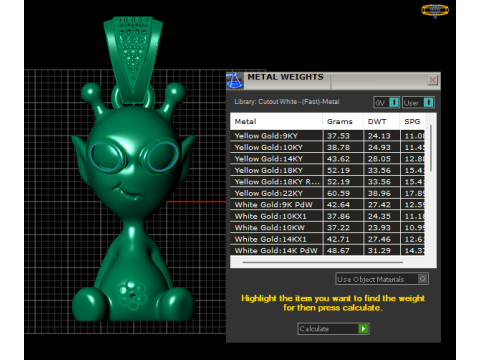Select the Yellow Gold:22KY row
Screen dimensions: 480x360
(327, 193)
